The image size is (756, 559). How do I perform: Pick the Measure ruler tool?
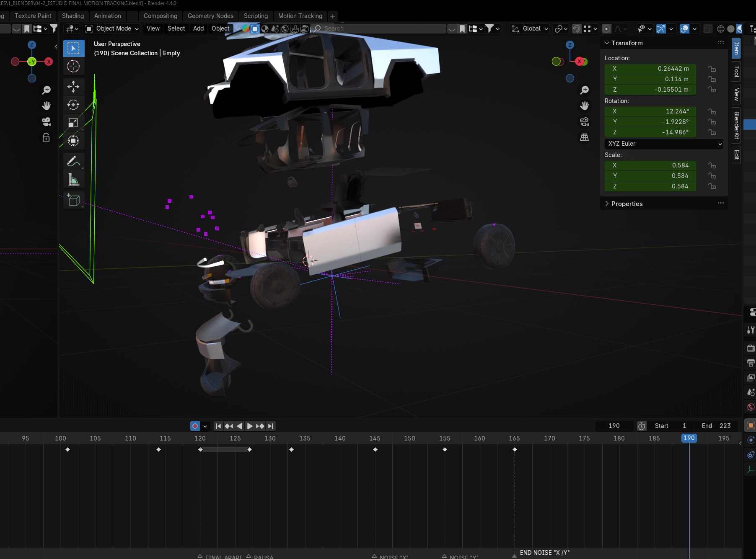(x=73, y=180)
